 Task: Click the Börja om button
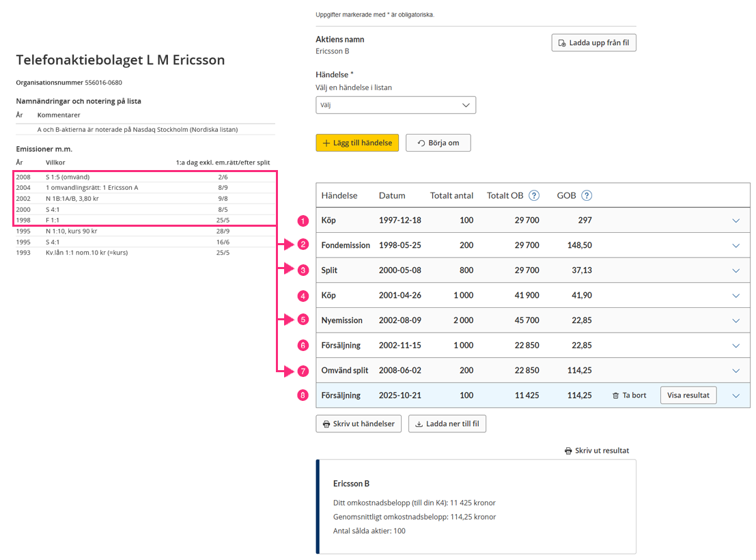[x=438, y=143]
